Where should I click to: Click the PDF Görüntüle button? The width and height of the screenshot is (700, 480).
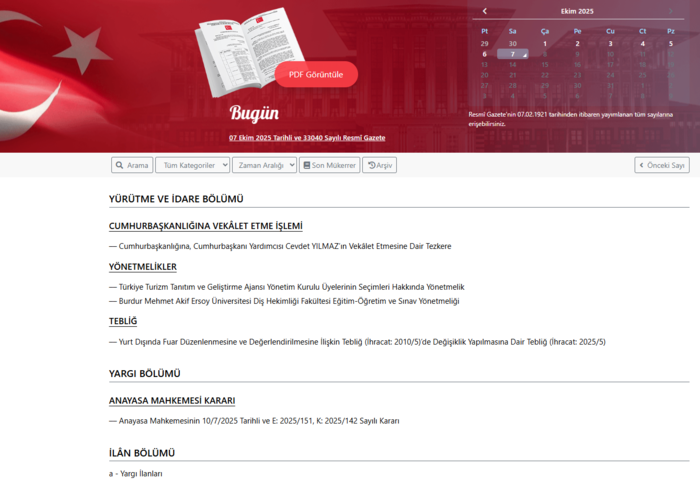[316, 75]
